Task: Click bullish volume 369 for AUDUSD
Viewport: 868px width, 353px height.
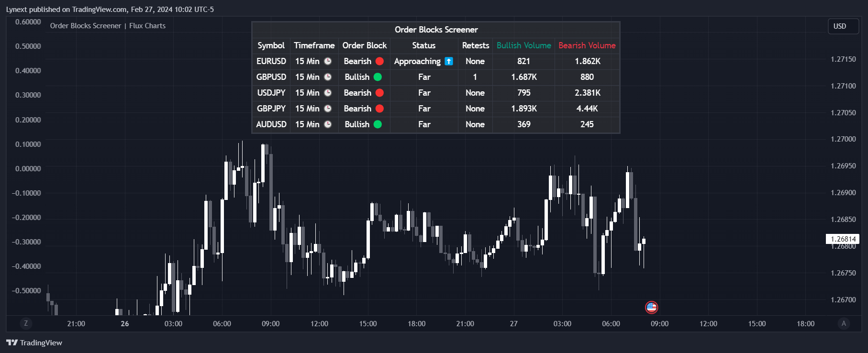Action: point(523,124)
